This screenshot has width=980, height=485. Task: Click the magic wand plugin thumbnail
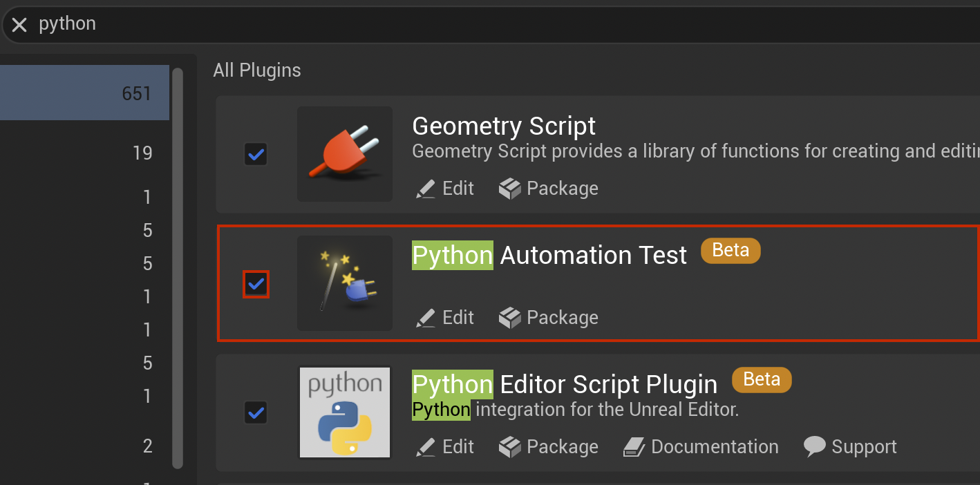344,283
